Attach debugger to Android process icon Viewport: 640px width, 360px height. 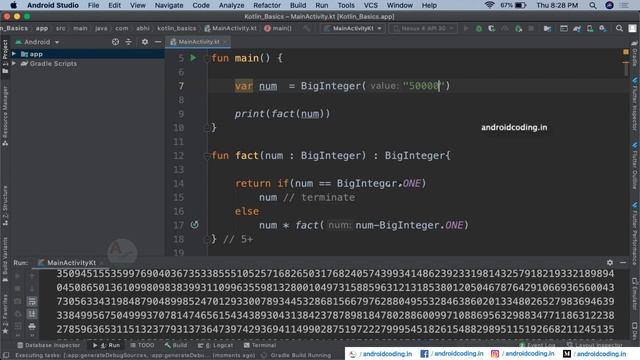[x=518, y=28]
